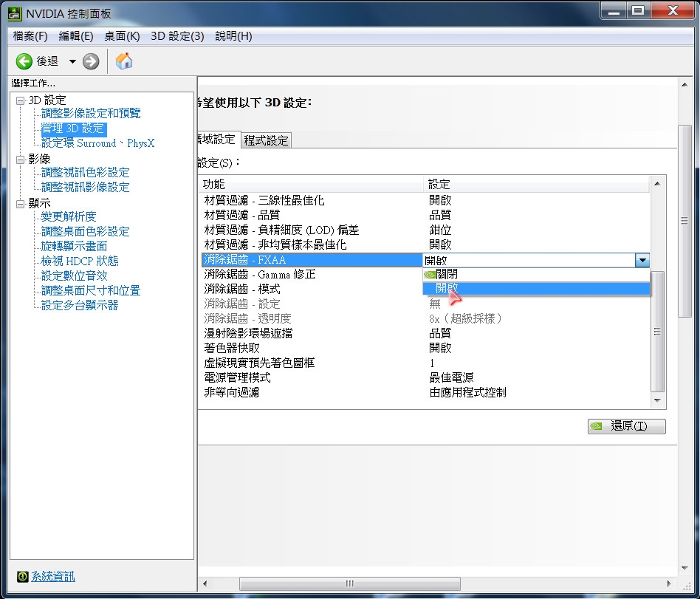Open the 檔案(F) menu

pos(30,36)
